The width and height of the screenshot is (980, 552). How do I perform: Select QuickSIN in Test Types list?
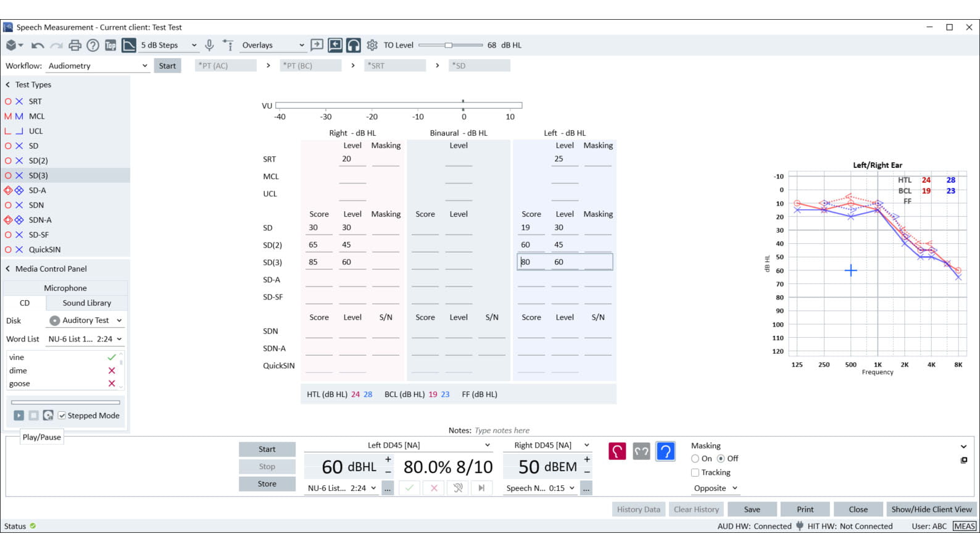click(44, 249)
